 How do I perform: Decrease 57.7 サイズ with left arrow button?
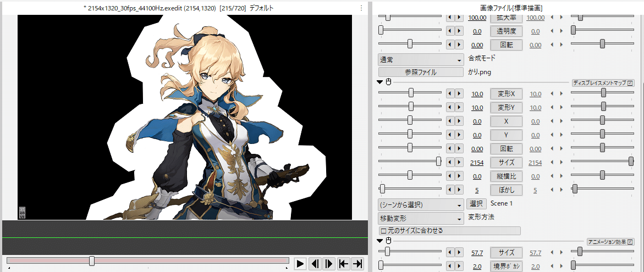(450, 253)
